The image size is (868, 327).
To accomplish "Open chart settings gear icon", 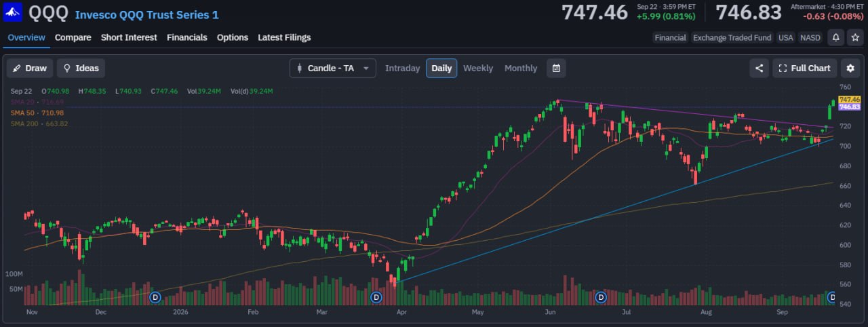I will tap(850, 68).
